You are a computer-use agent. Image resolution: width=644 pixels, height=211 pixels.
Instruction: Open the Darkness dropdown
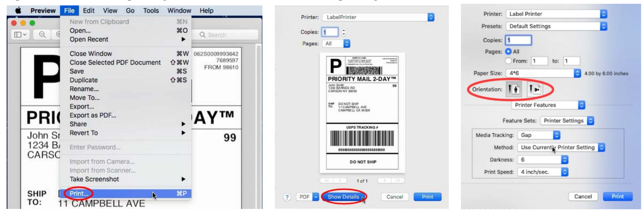(x=542, y=159)
